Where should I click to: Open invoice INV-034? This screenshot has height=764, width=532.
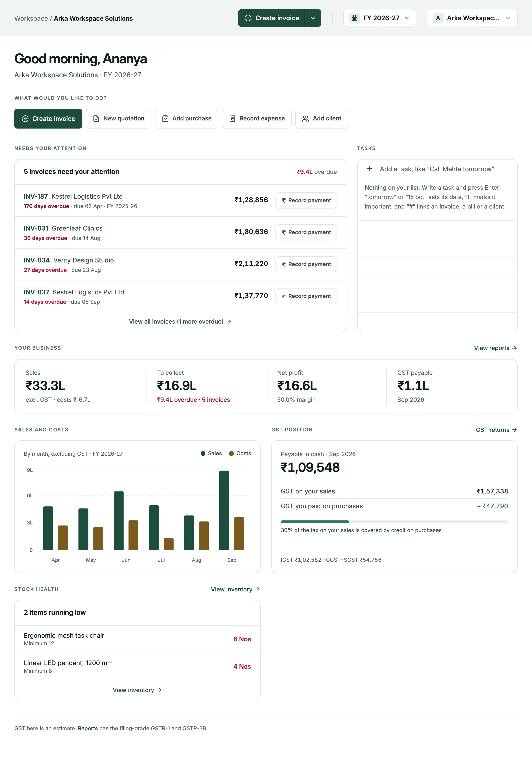[37, 260]
